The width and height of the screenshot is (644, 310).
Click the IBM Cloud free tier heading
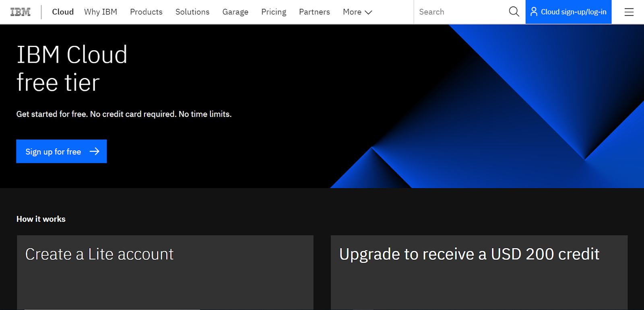coord(72,68)
